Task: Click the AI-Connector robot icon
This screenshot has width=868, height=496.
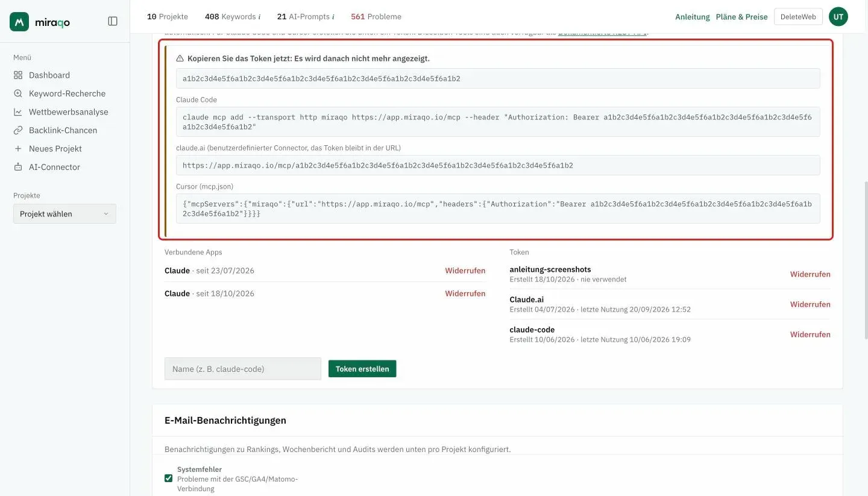Action: click(x=18, y=167)
